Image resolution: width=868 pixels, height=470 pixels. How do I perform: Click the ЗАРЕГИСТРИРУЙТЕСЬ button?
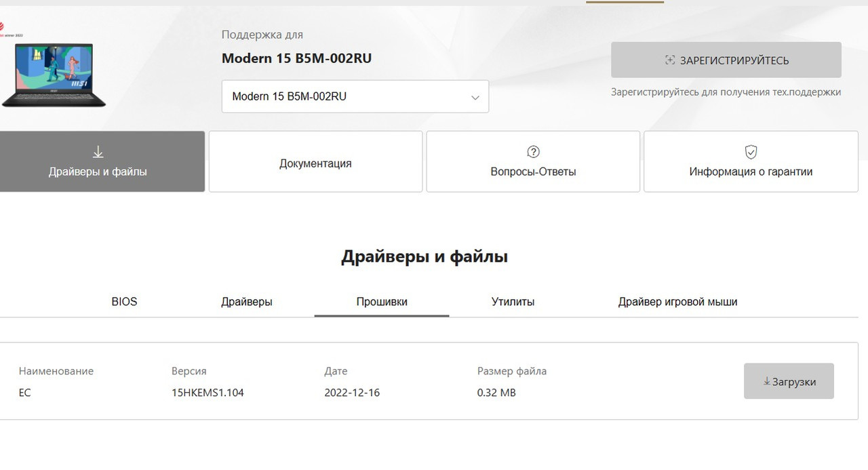[726, 60]
